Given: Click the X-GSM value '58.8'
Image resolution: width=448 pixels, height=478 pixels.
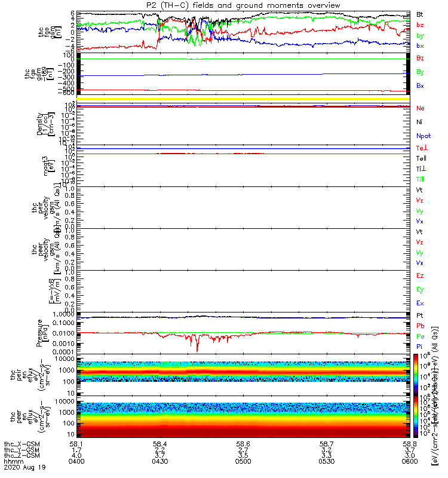Looking at the screenshot, I should (410, 445).
